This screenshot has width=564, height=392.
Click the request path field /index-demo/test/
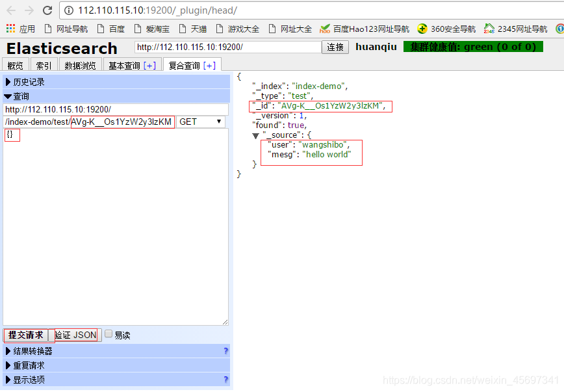click(89, 122)
